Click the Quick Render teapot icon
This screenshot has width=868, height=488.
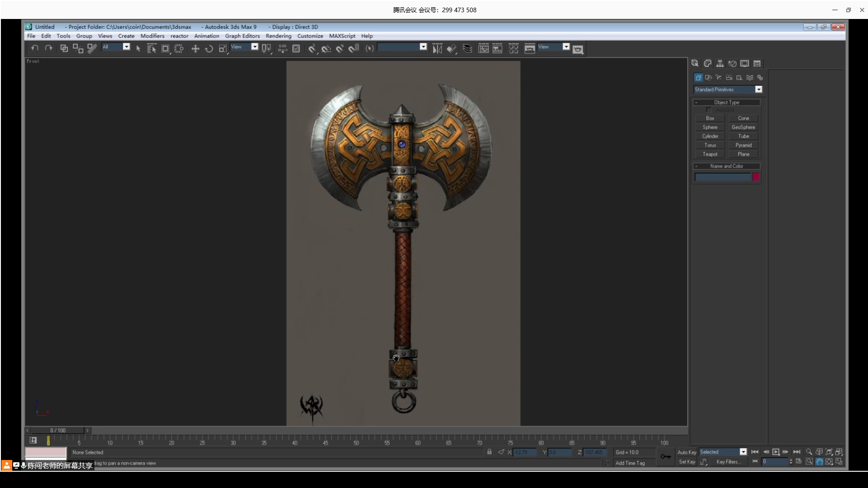point(578,49)
